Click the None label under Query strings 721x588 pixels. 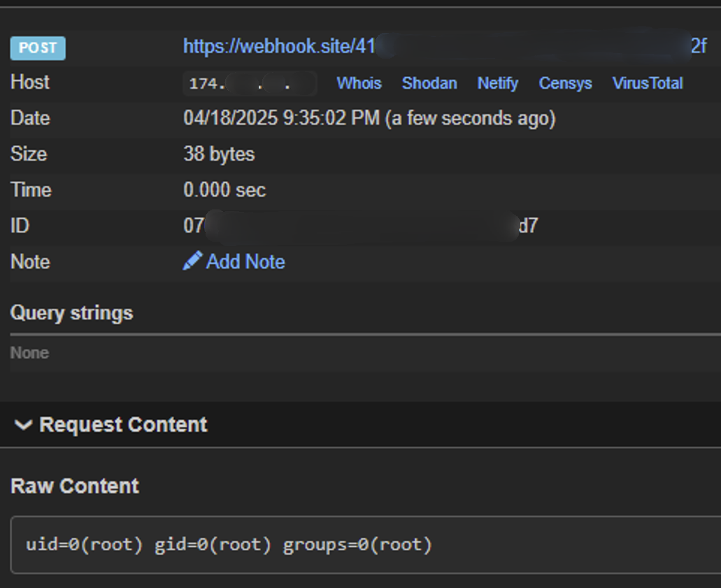click(29, 353)
